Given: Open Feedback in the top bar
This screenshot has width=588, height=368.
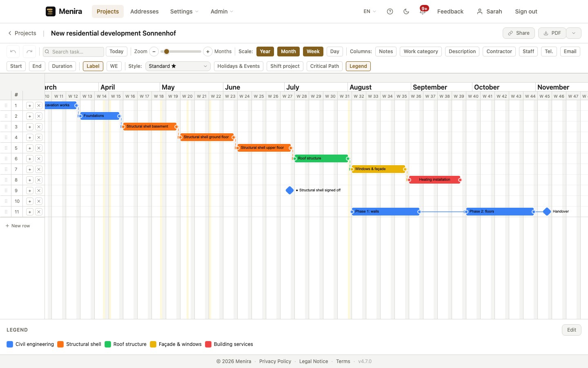Looking at the screenshot, I should click(x=450, y=11).
